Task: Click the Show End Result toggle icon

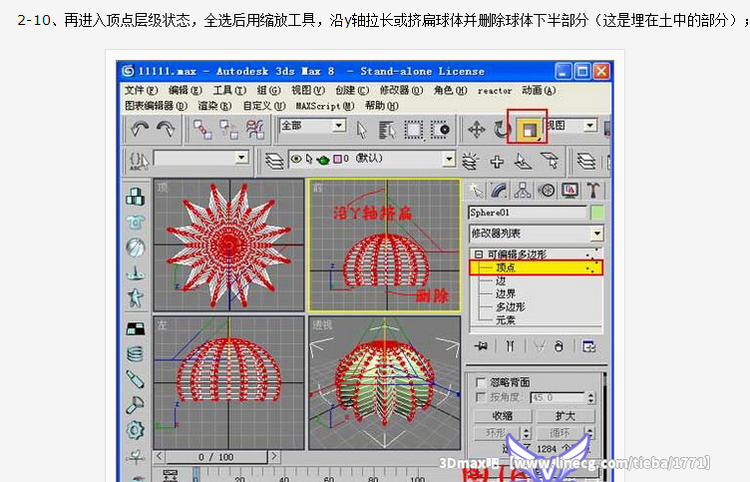Action: (x=510, y=346)
